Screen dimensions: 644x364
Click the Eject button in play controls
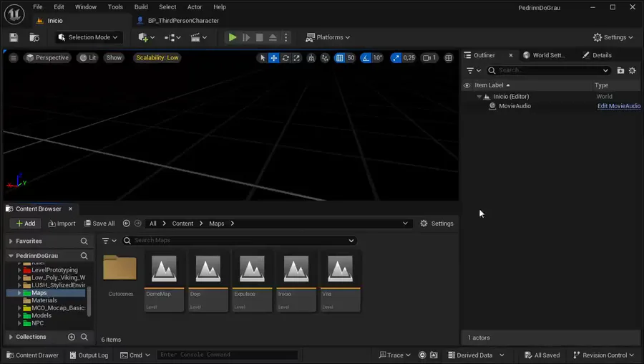pos(273,37)
